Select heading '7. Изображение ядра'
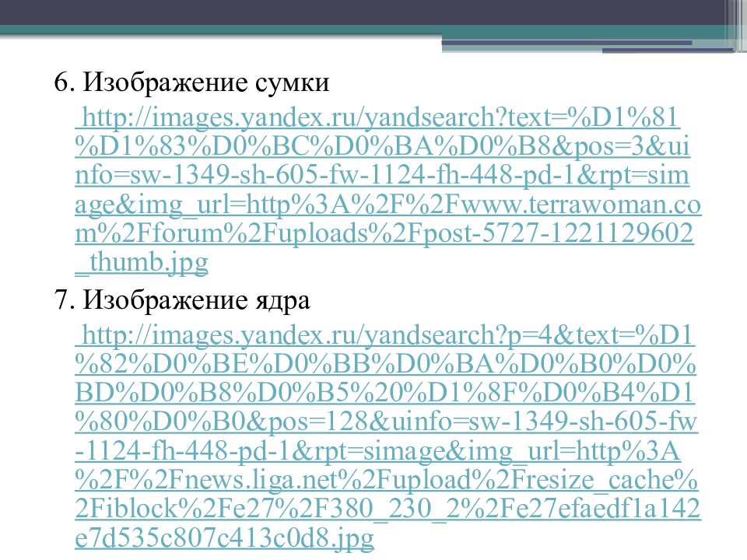The height and width of the screenshot is (560, 747). pos(182,300)
